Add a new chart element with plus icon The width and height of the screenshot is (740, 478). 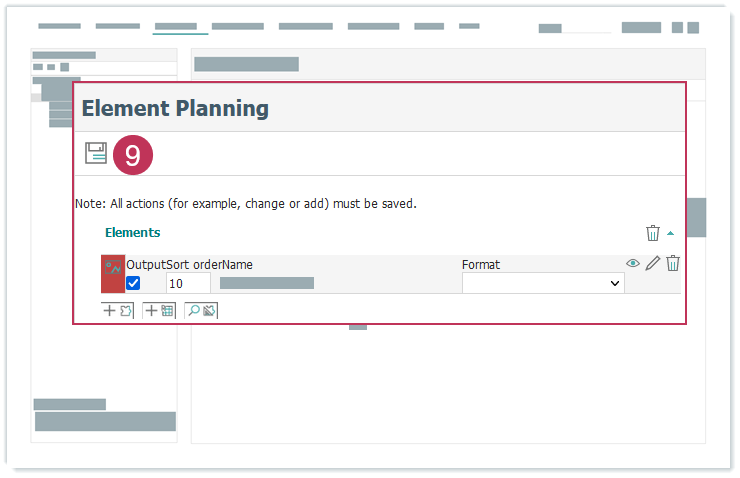118,311
